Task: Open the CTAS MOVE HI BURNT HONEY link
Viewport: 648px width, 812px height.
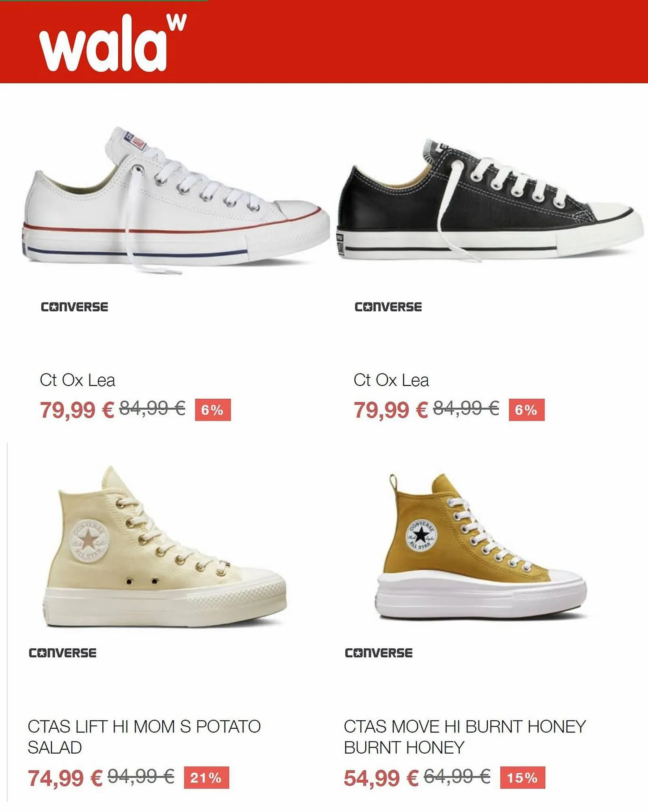Action: pos(465,737)
